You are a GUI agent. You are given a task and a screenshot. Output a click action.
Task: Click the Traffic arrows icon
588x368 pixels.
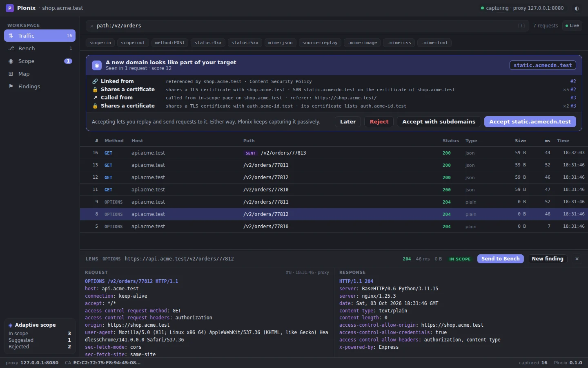[11, 36]
